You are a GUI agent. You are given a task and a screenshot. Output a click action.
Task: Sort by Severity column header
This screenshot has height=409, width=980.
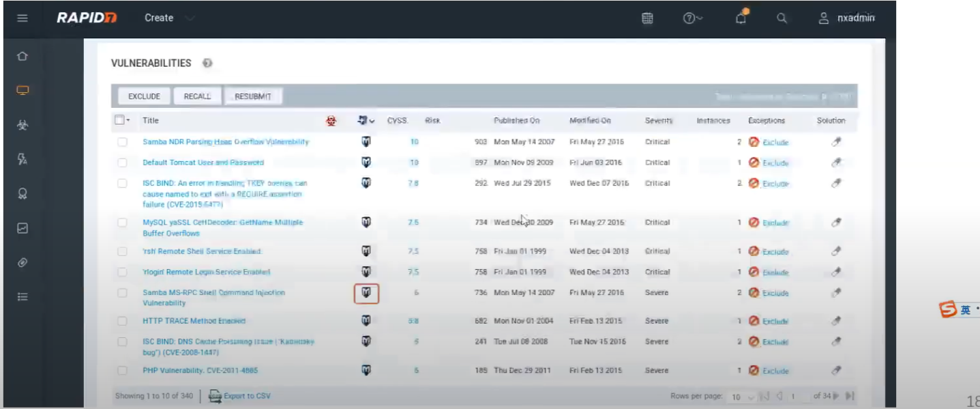(659, 121)
